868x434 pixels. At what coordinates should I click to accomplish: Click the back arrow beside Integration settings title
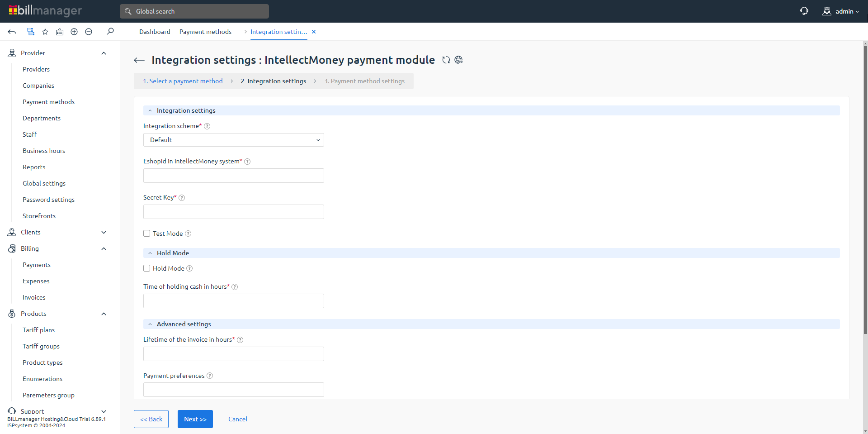139,60
